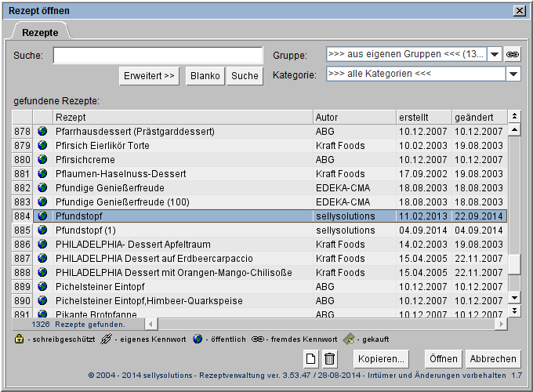This screenshot has width=533, height=392.
Task: Click the Kopieren... button
Action: tap(382, 359)
